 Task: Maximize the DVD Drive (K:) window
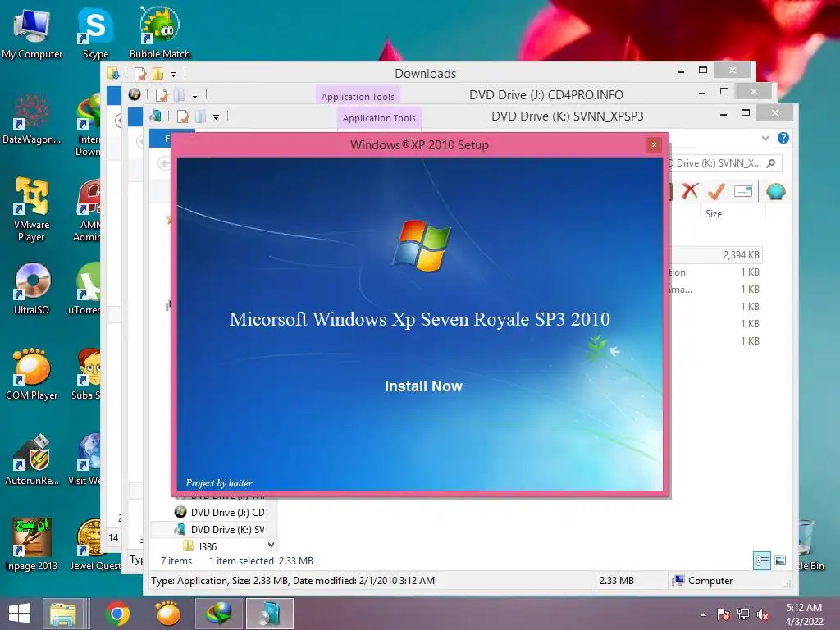coord(745,112)
